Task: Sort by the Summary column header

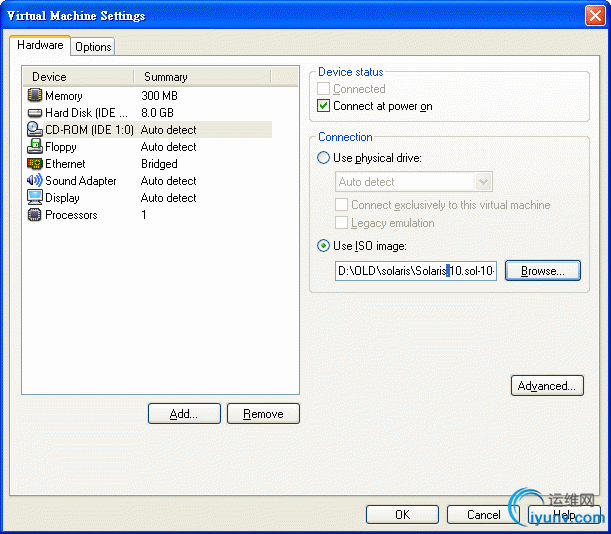Action: (202, 77)
